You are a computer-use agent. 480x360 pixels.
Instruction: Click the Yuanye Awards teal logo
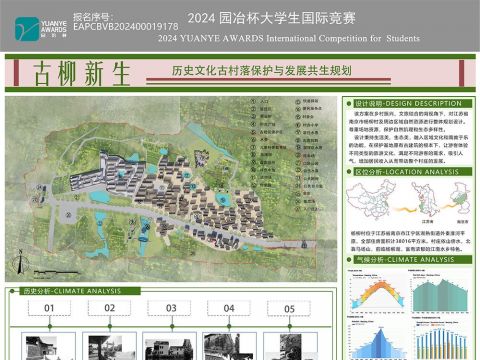(27, 29)
